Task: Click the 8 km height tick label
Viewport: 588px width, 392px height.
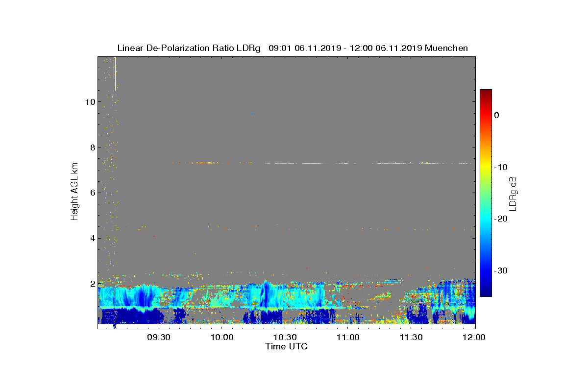Action: pyautogui.click(x=92, y=147)
